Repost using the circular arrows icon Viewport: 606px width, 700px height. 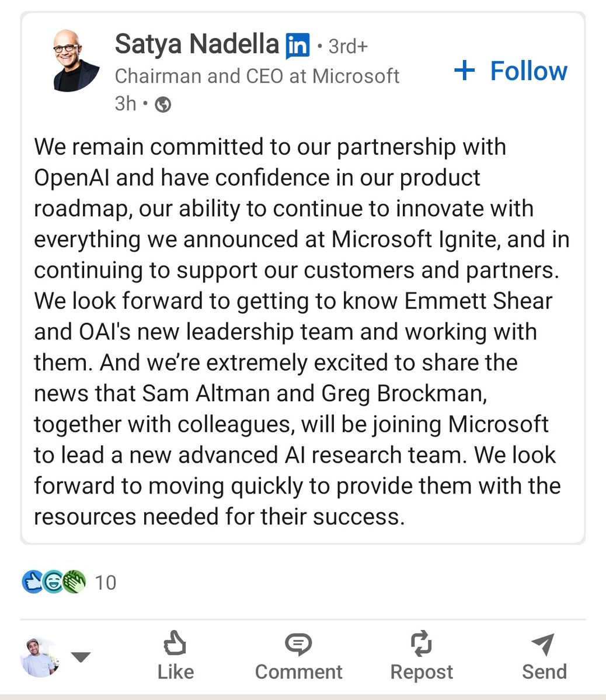pyautogui.click(x=421, y=657)
